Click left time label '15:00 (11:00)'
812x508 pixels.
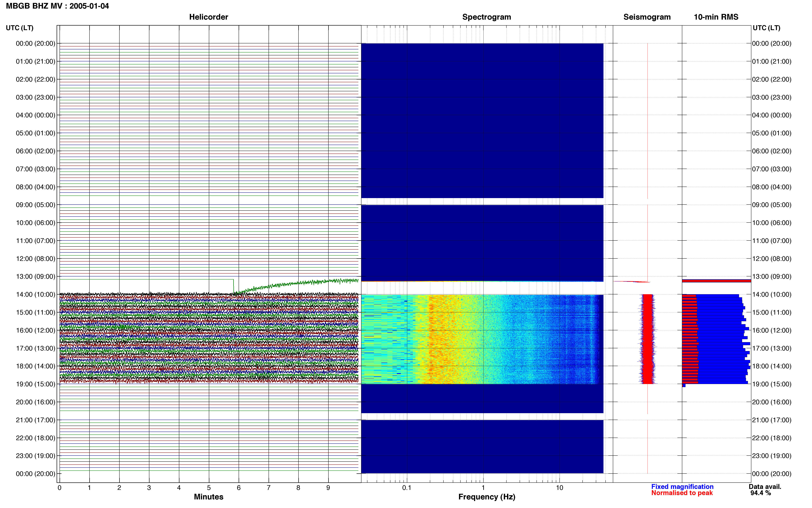pyautogui.click(x=36, y=313)
